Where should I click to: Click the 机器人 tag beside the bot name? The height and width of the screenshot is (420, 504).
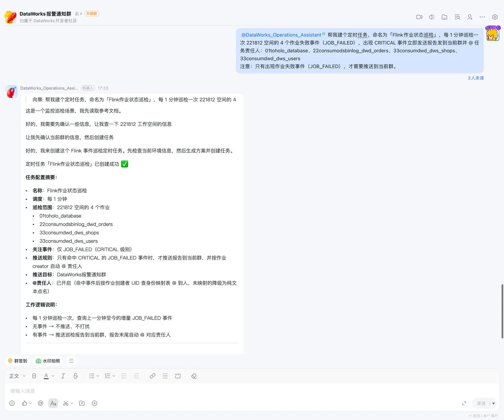(88, 88)
